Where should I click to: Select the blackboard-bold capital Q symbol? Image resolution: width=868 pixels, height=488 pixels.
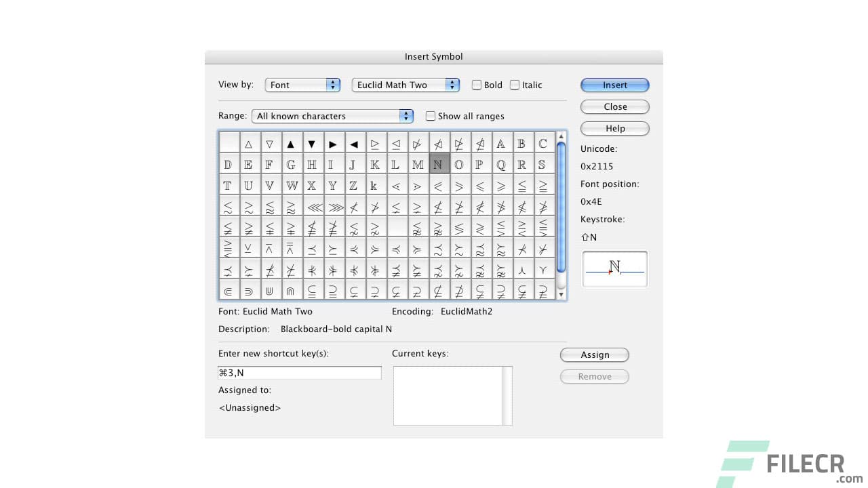[502, 164]
